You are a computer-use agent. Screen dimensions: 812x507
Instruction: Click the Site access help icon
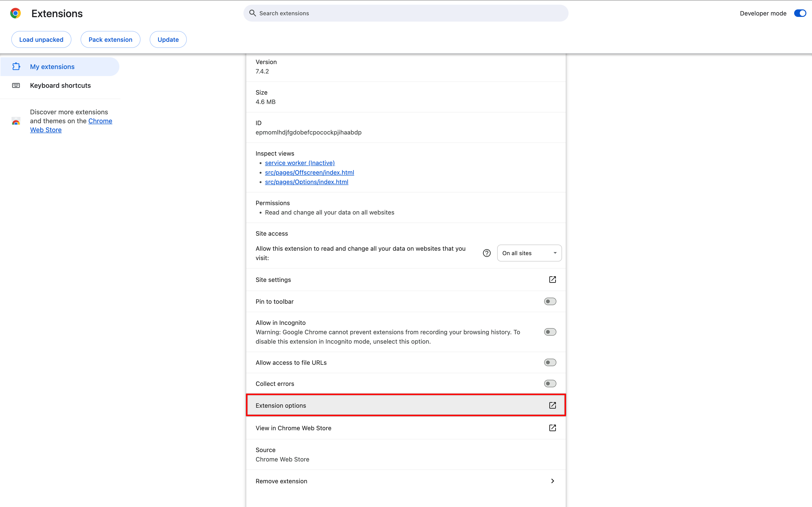tap(487, 253)
